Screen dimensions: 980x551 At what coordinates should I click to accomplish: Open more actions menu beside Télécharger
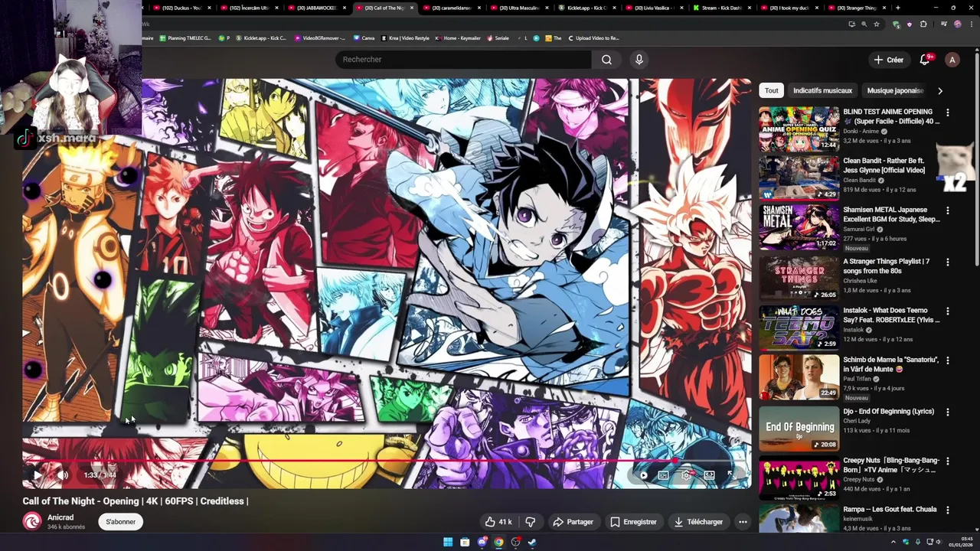tap(743, 522)
